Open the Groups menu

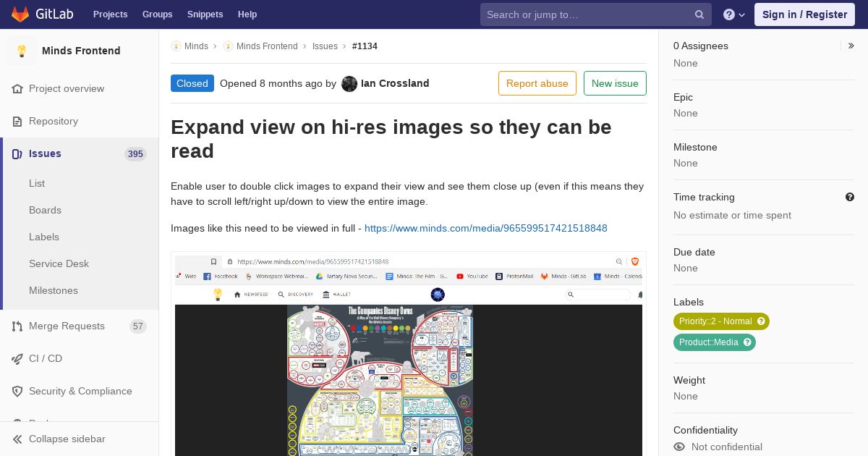[157, 14]
